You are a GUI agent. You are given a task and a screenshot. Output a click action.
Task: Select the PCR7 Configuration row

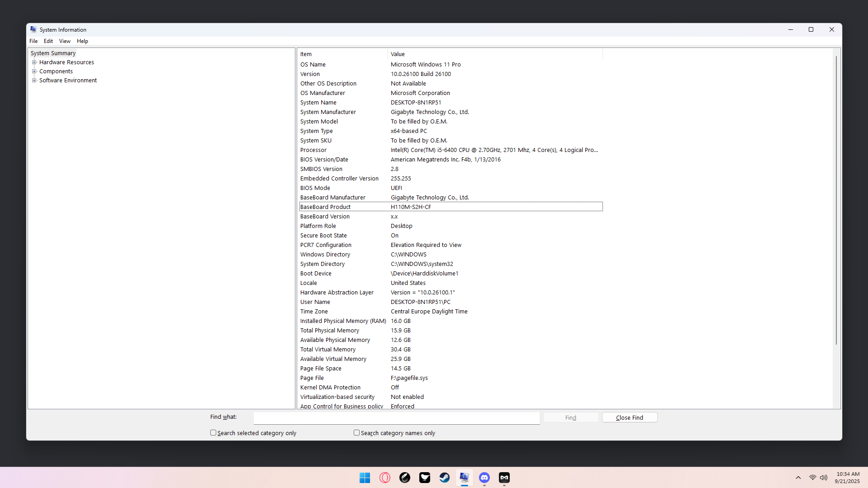(x=451, y=245)
